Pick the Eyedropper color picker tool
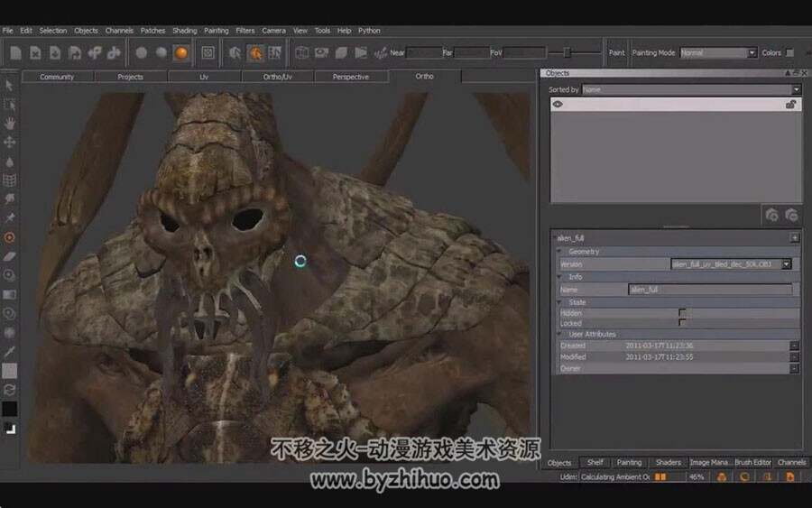This screenshot has height=508, width=812. [9, 352]
